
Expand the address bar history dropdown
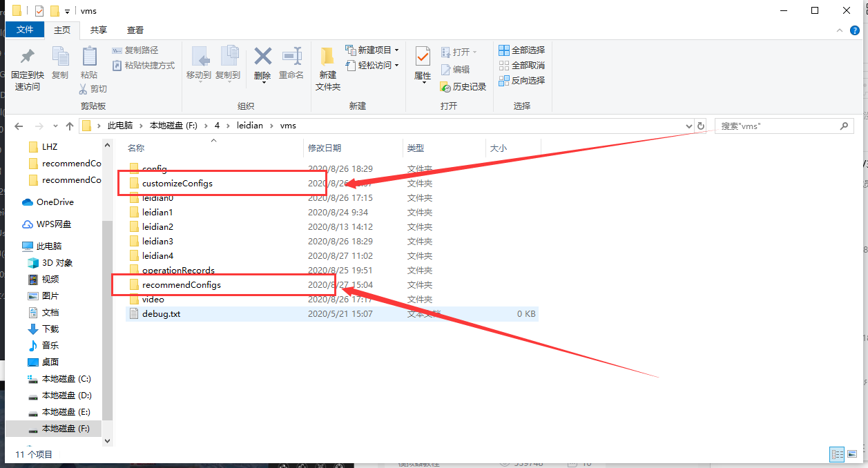point(688,126)
